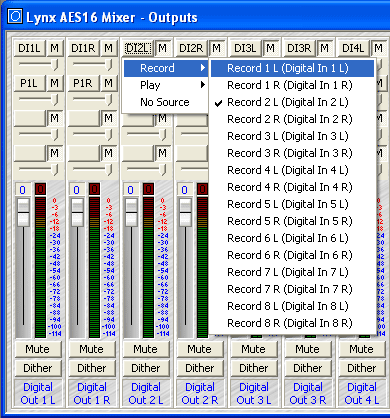Toggle third-row M on Digital Out 1 L
This screenshot has height=418, width=390.
point(54,118)
